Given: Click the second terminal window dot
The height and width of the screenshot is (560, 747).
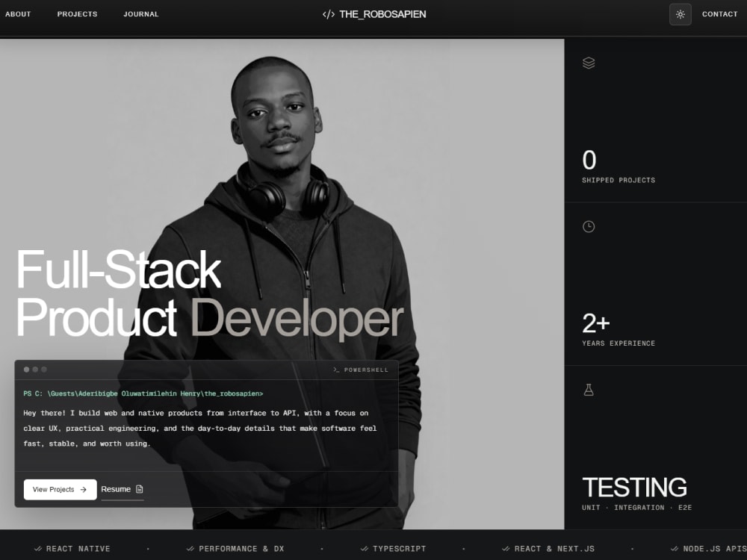Looking at the screenshot, I should coord(35,370).
